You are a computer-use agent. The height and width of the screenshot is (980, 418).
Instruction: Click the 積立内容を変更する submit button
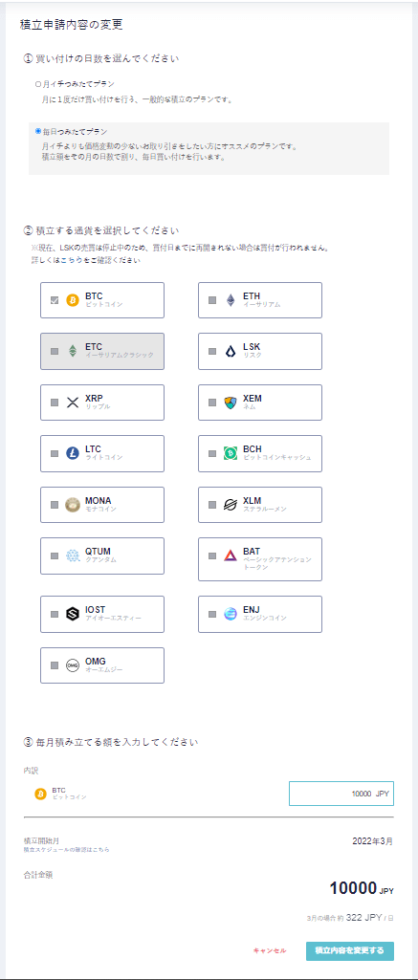pyautogui.click(x=350, y=950)
